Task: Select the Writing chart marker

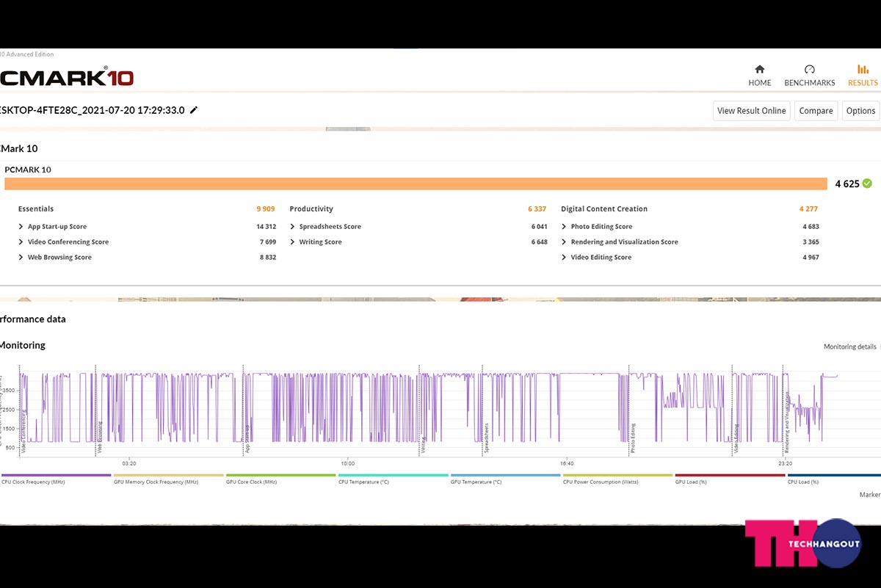Action: (423, 445)
